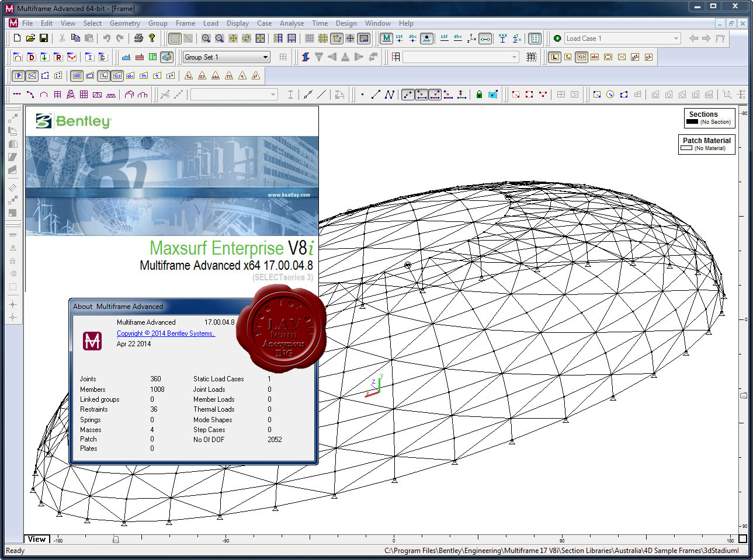The width and height of the screenshot is (753, 560).
Task: Click the yellow question mark help icon
Action: tap(152, 38)
